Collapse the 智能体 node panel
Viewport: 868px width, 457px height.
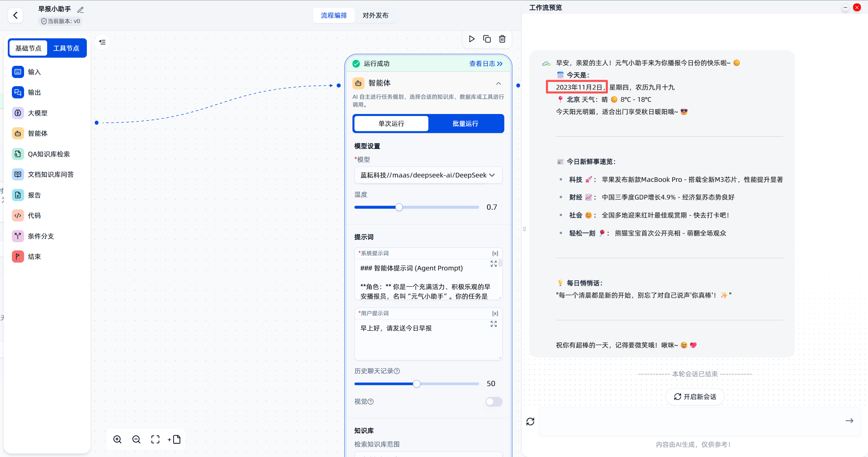tap(498, 83)
